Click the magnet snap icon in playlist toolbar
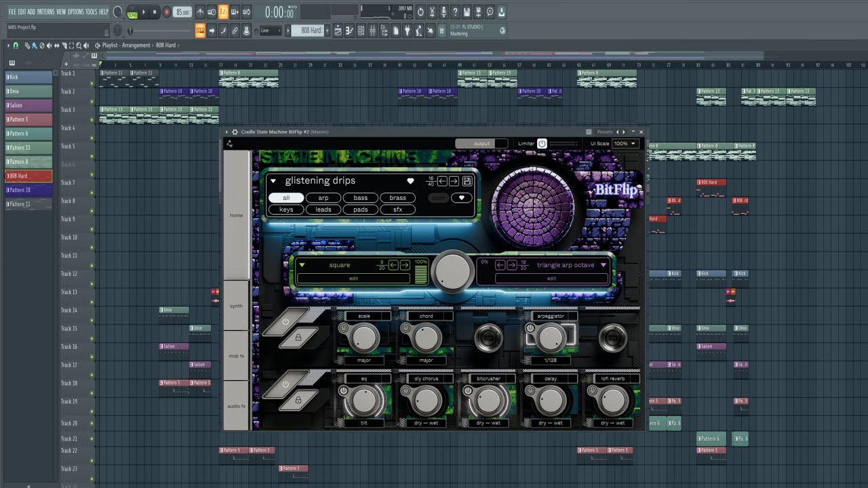 point(16,45)
